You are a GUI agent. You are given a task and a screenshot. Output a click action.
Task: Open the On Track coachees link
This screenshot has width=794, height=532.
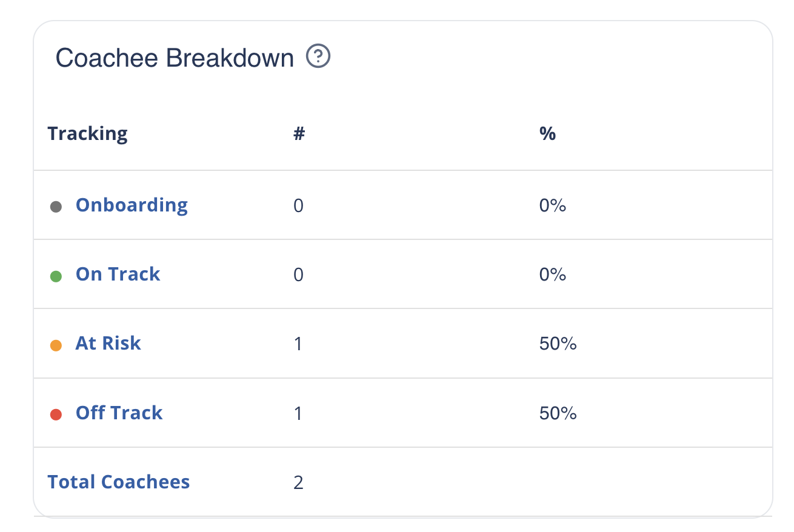[x=118, y=274]
